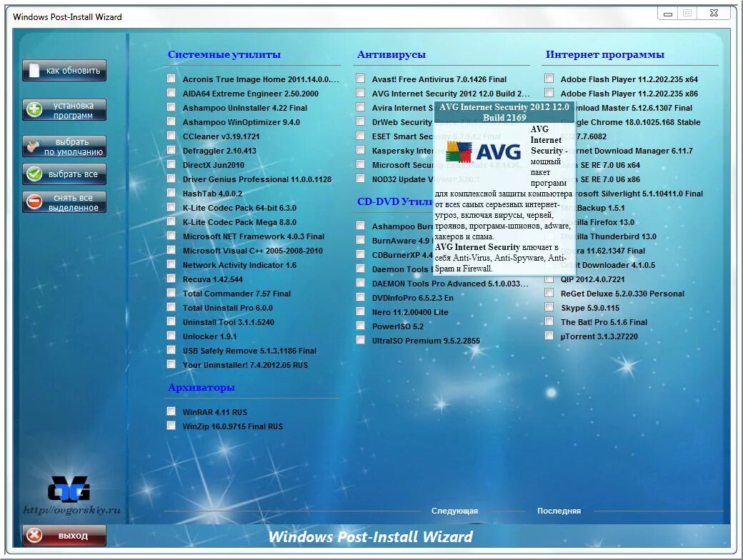Check Total Uninstall Pro 6.0.0 checkbox

coord(171,306)
